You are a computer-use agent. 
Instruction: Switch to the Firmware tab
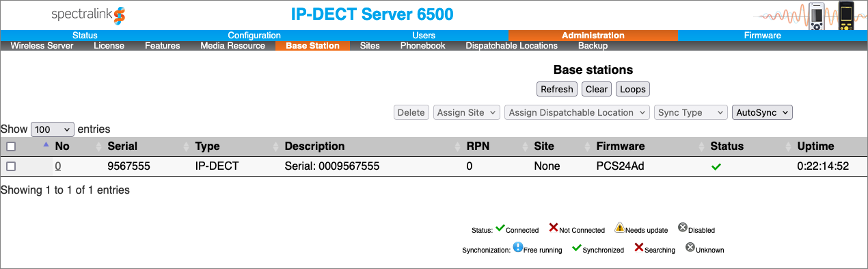click(x=762, y=36)
